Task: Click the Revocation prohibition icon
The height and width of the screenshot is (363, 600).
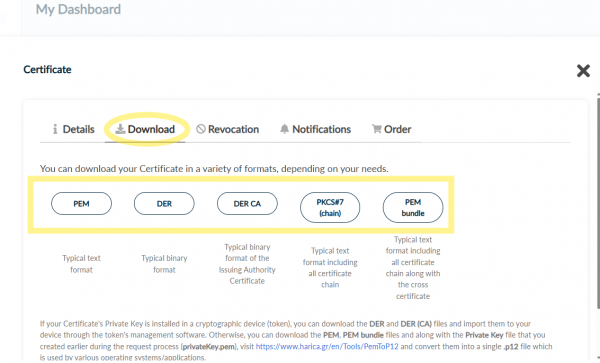Action: coord(201,129)
